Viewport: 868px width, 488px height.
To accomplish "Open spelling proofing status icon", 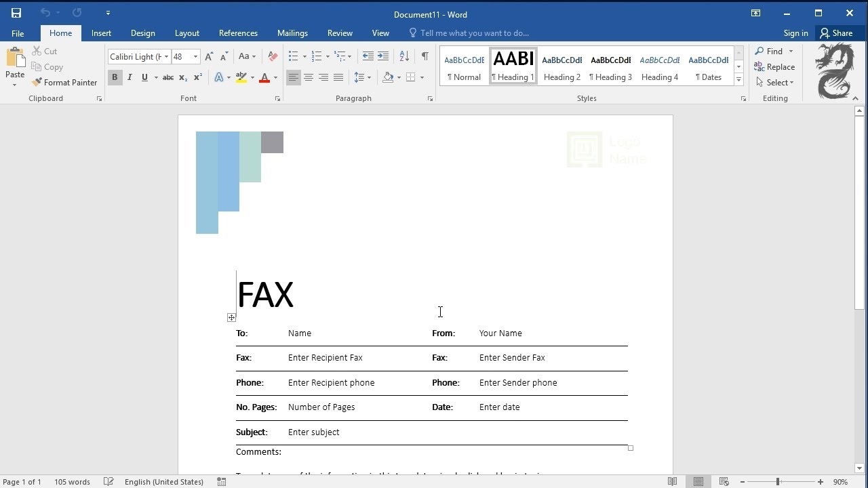I will point(108,482).
